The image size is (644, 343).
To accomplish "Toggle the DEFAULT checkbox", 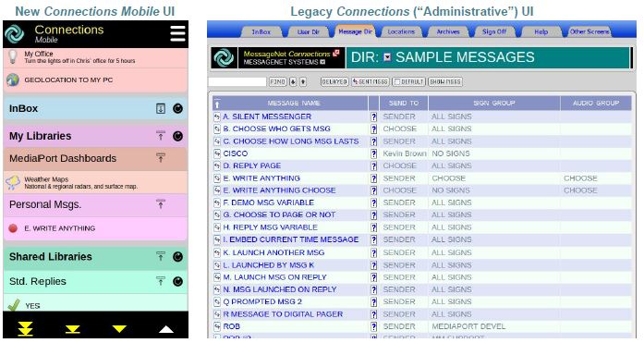I will pos(396,81).
